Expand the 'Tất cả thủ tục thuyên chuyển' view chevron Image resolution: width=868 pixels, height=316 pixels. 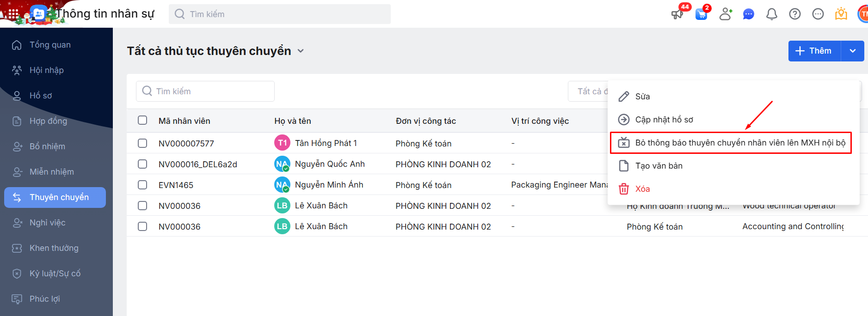click(301, 51)
